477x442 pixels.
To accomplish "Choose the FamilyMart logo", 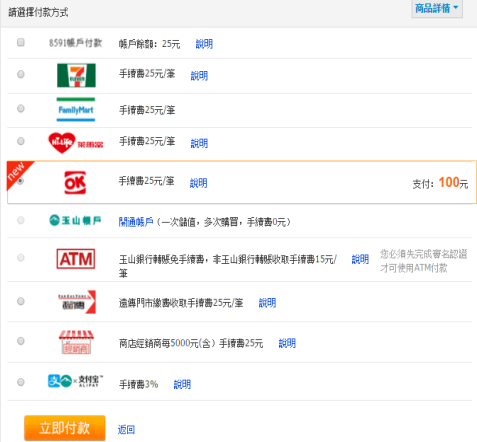I will [76, 109].
